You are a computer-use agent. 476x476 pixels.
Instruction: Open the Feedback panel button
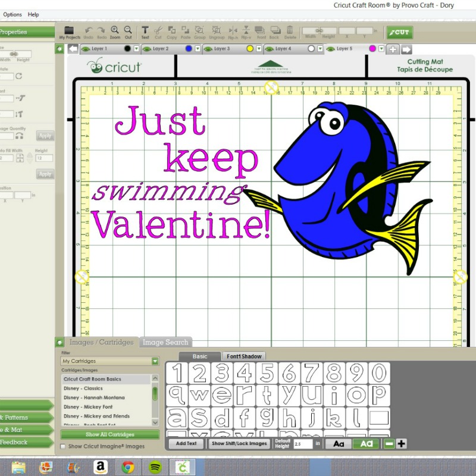tap(26, 442)
